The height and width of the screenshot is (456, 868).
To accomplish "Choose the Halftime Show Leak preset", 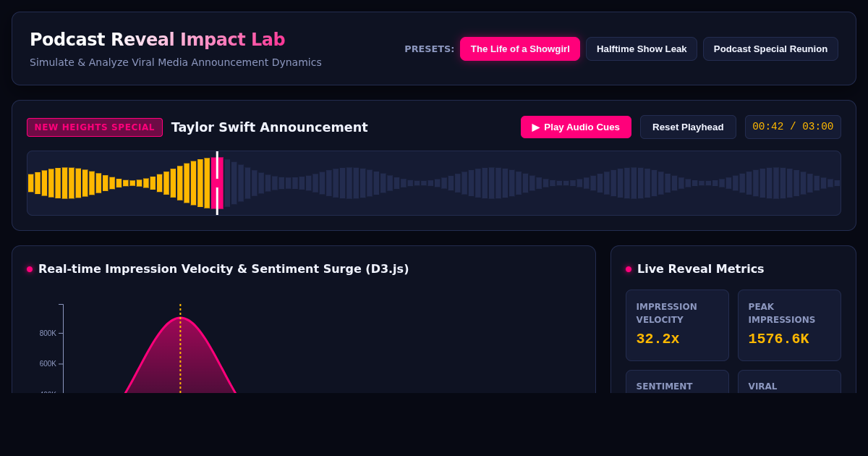I will [642, 48].
